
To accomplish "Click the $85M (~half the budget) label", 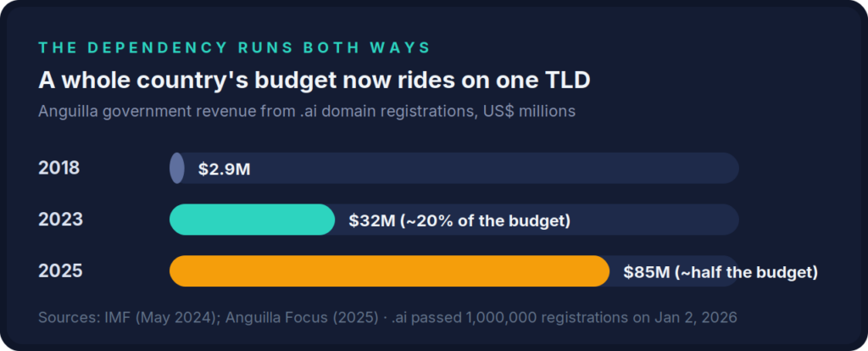I will click(x=721, y=272).
